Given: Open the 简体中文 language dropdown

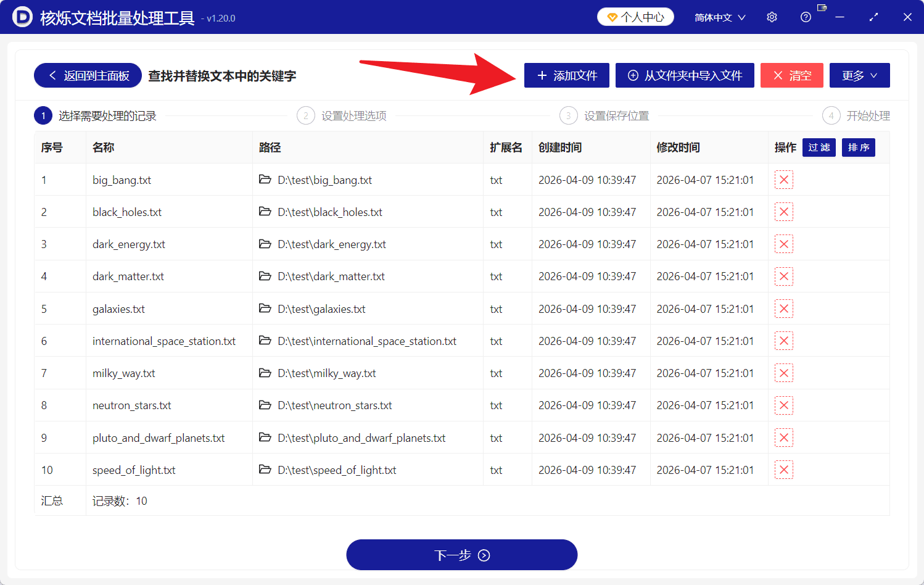Looking at the screenshot, I should [x=719, y=17].
